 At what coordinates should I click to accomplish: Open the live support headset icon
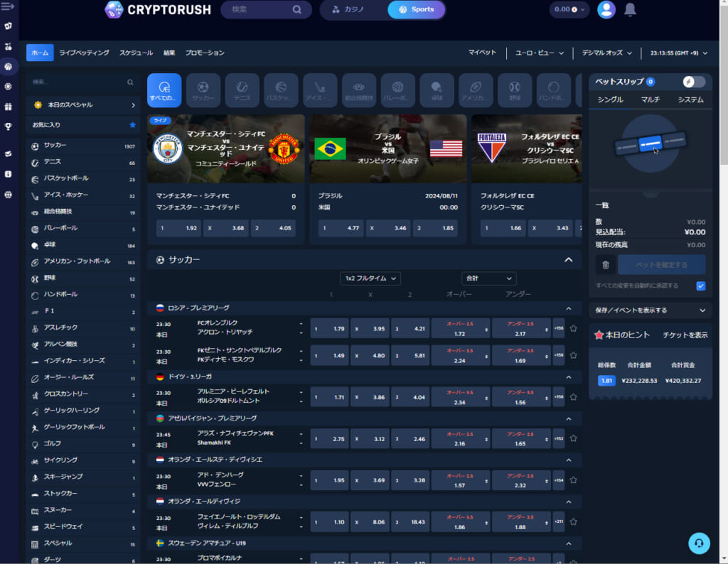[699, 543]
